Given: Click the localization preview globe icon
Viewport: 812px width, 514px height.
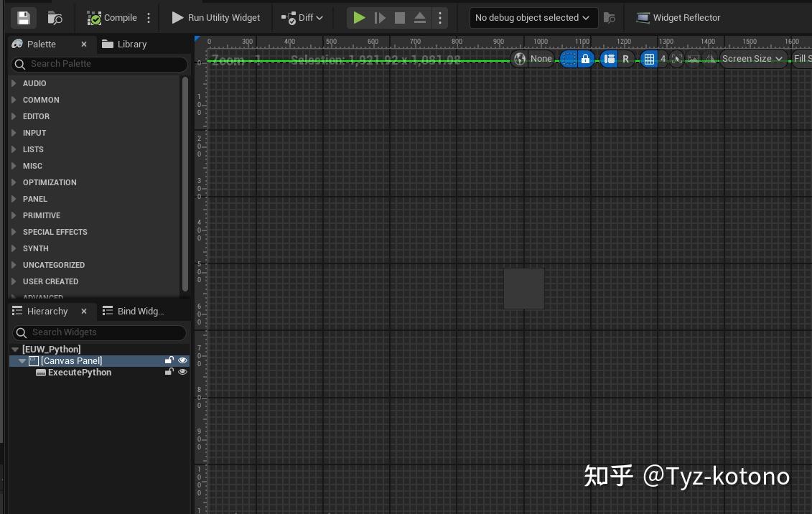Looking at the screenshot, I should [x=520, y=59].
